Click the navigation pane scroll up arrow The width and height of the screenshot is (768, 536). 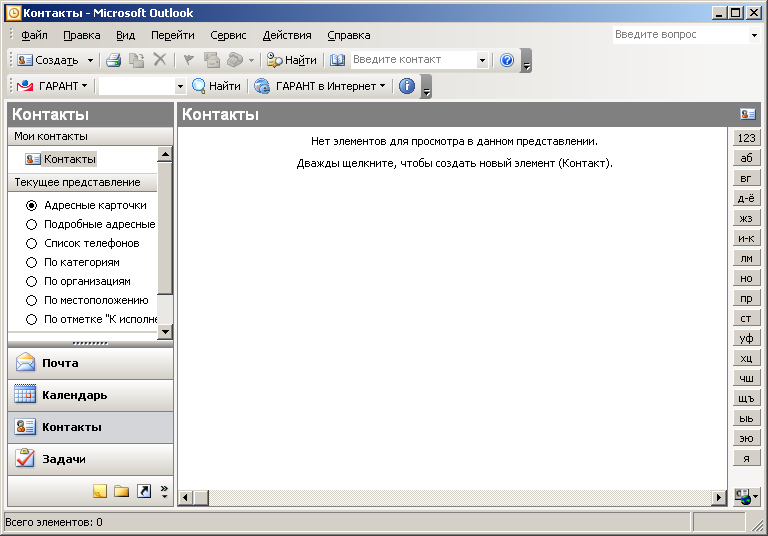pos(165,154)
